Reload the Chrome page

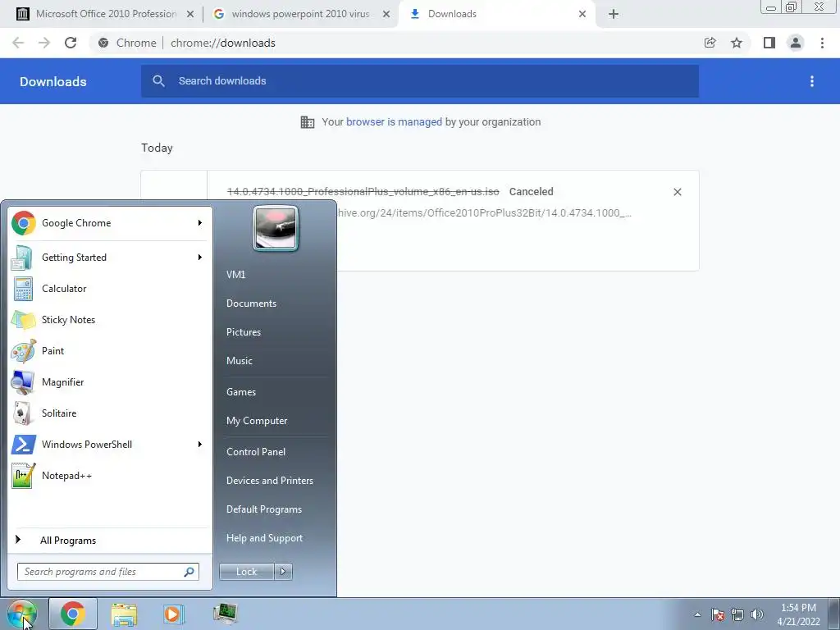[71, 43]
